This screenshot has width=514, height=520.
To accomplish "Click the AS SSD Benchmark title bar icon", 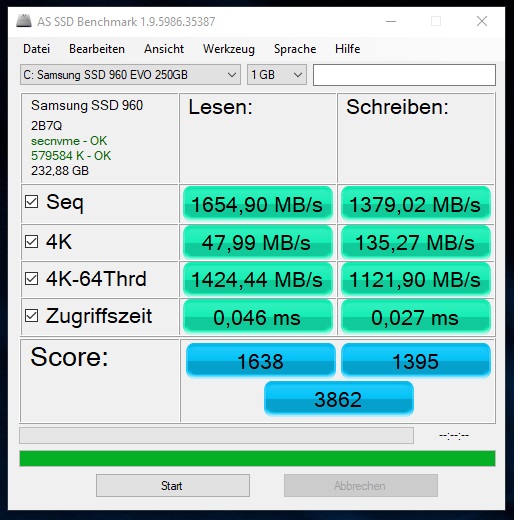I will coord(24,21).
